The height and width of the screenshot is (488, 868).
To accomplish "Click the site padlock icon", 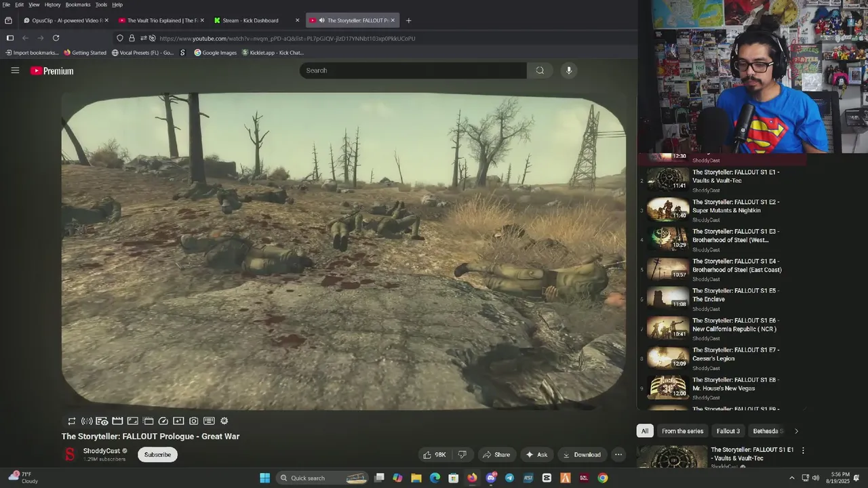I will pos(132,38).
